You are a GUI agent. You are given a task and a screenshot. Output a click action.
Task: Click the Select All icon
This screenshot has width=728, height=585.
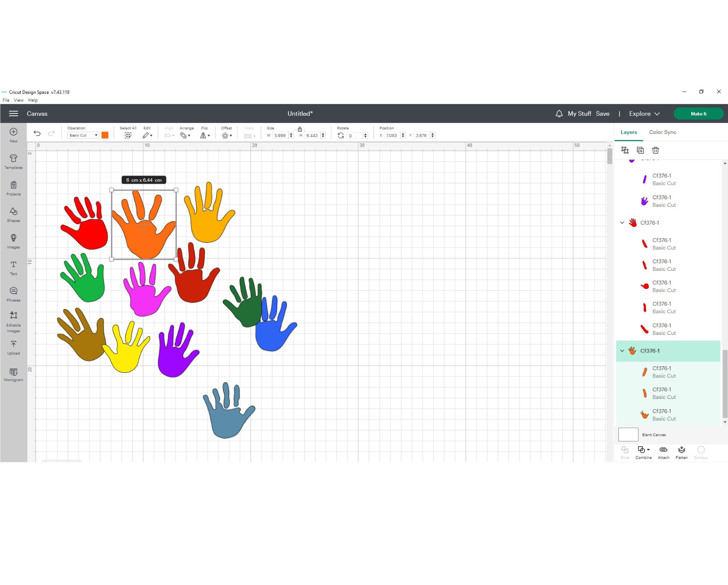click(128, 135)
